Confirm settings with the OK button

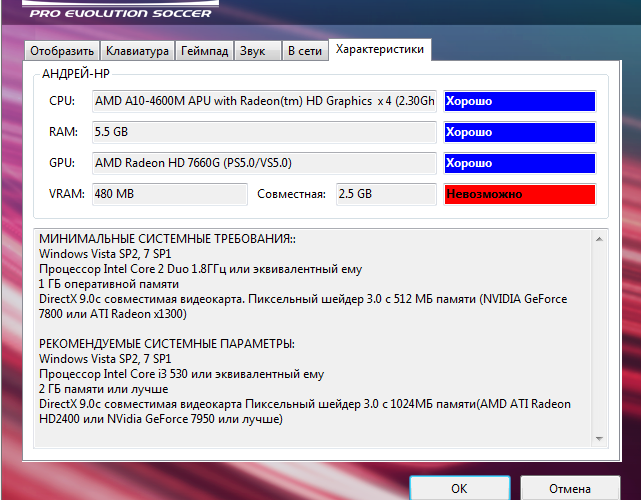click(x=459, y=488)
